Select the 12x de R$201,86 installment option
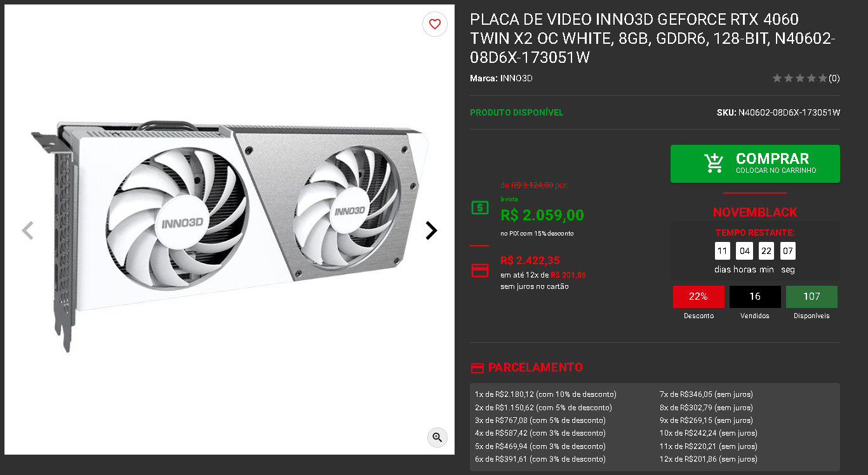The image size is (868, 475). (x=709, y=459)
